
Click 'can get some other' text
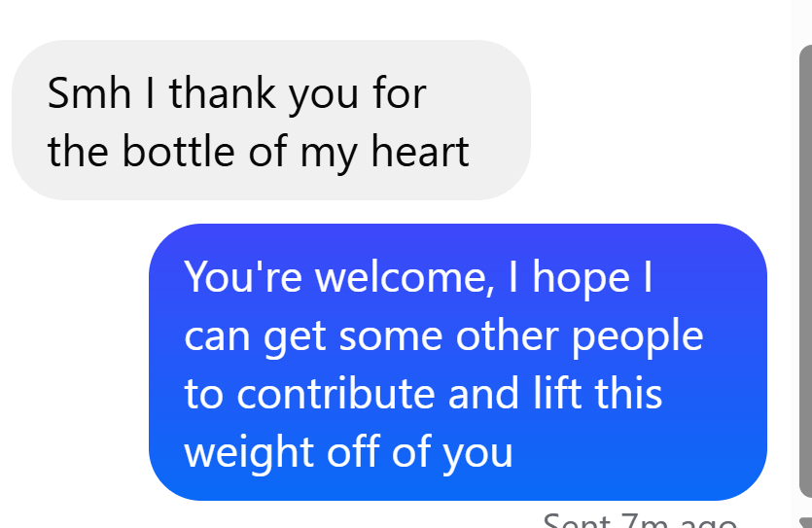[x=371, y=336]
